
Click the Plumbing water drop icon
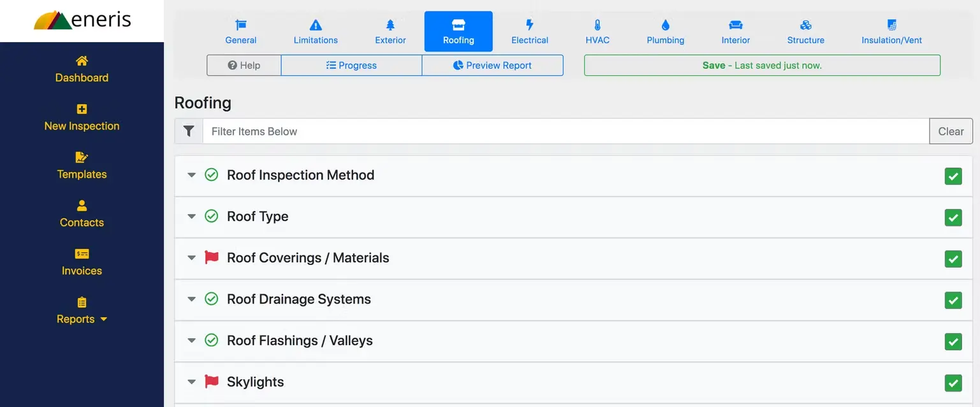[x=666, y=25]
